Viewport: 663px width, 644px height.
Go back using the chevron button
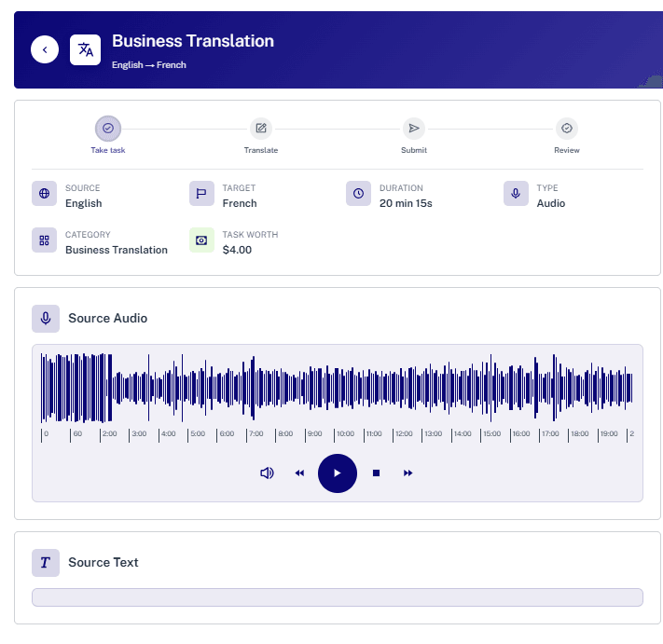click(45, 50)
